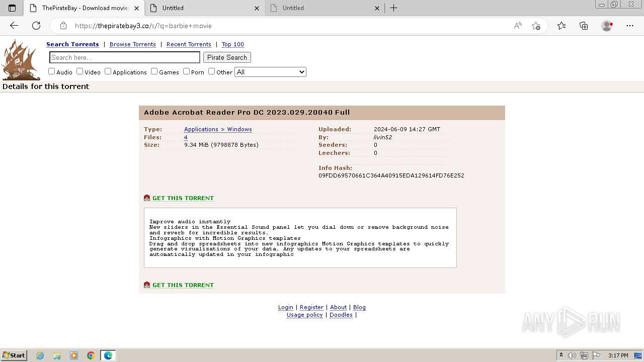
Task: Open the Register link
Action: click(311, 307)
